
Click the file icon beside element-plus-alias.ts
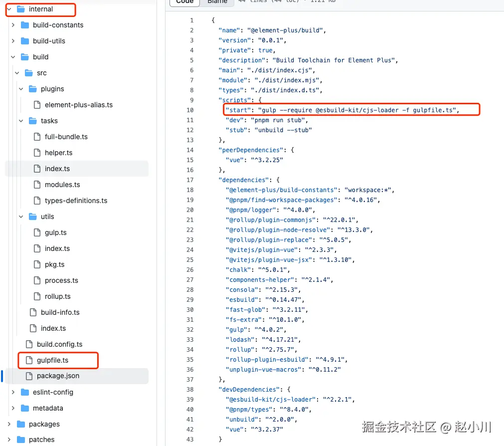tap(37, 105)
